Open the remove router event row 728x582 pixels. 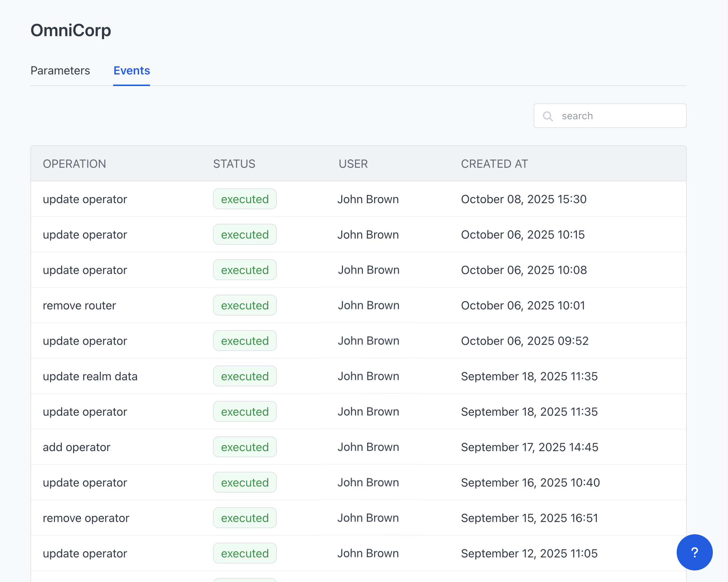click(x=80, y=305)
